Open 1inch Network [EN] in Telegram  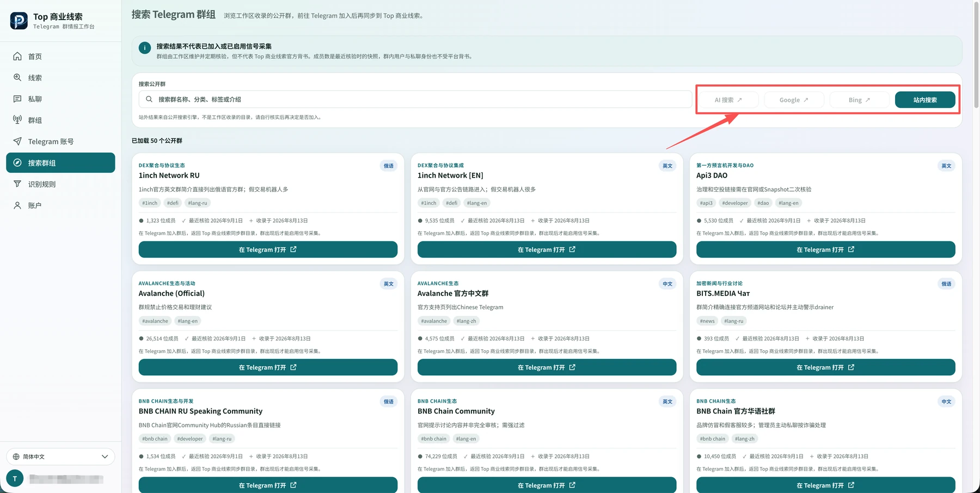[547, 249]
